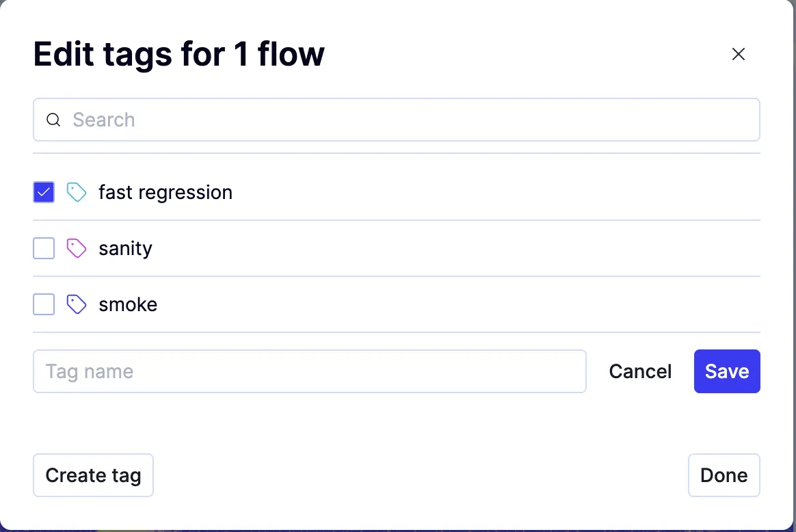Select the smoke tag label
Screen dimensions: 796x532
coord(128,304)
